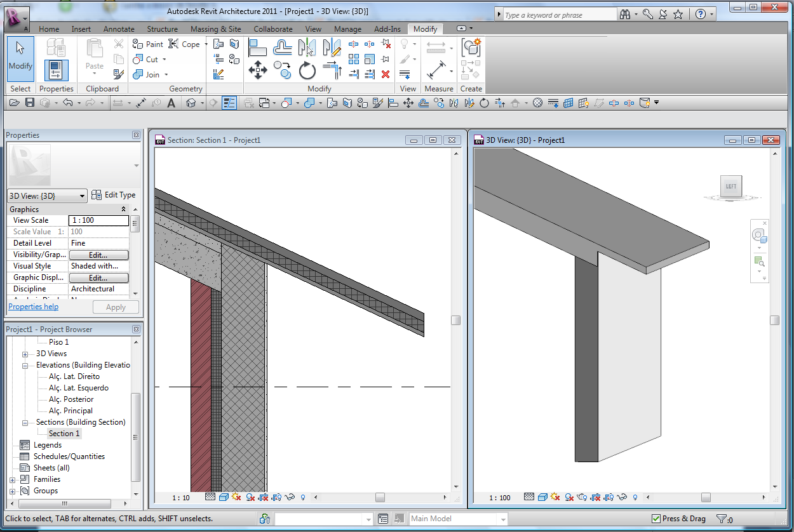Screen dimensions: 794x532
Task: Expand the Families node in Project Browser
Action: 12,480
